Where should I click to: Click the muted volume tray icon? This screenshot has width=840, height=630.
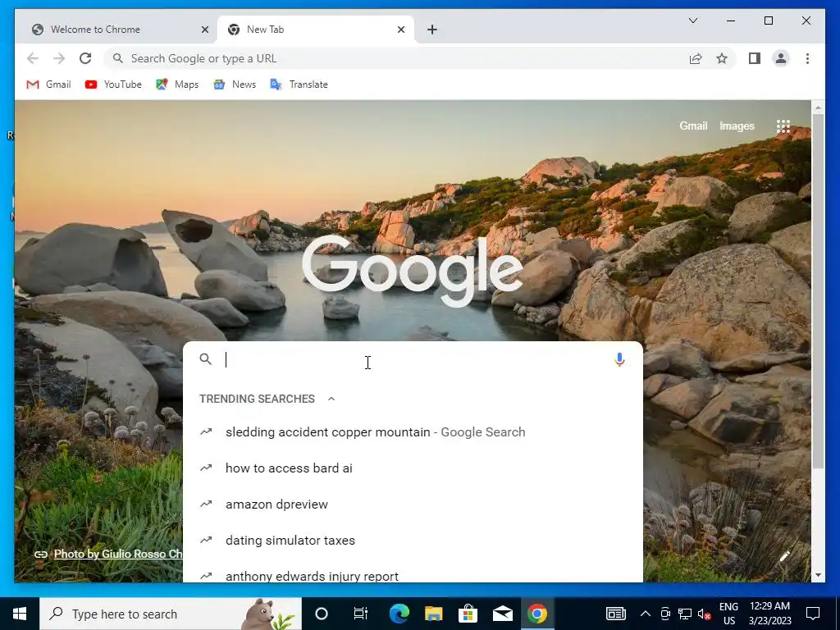point(705,614)
